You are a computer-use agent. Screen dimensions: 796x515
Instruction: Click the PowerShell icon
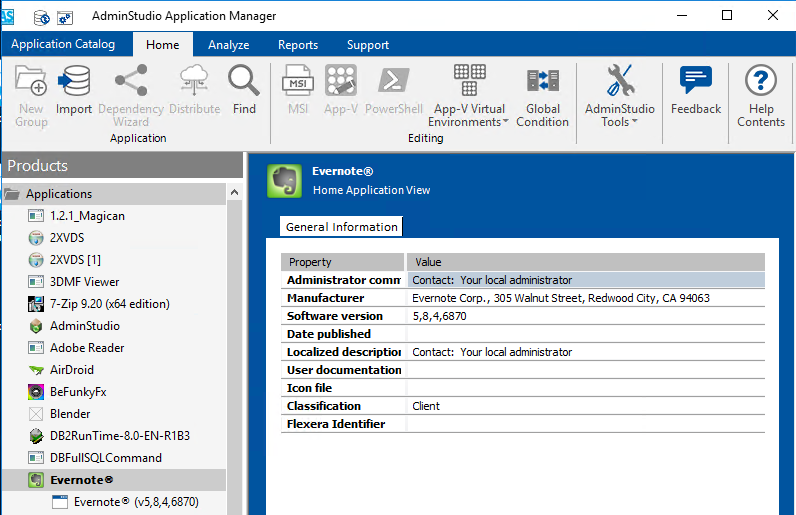393,81
